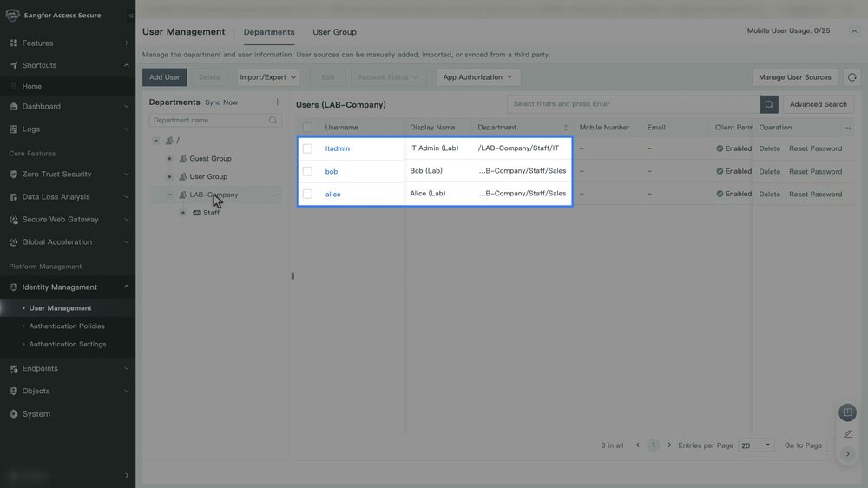The image size is (868, 488).
Task: Delete the itadmin user
Action: 769,148
